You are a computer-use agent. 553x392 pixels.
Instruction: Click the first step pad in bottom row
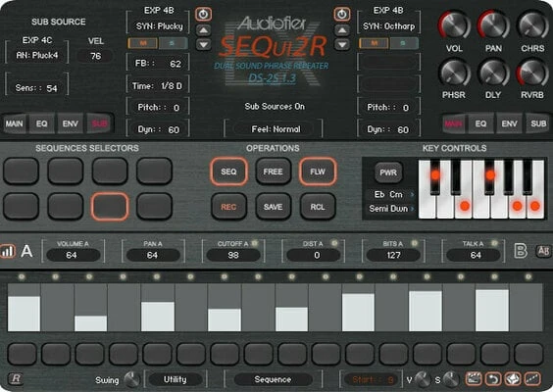pos(22,354)
